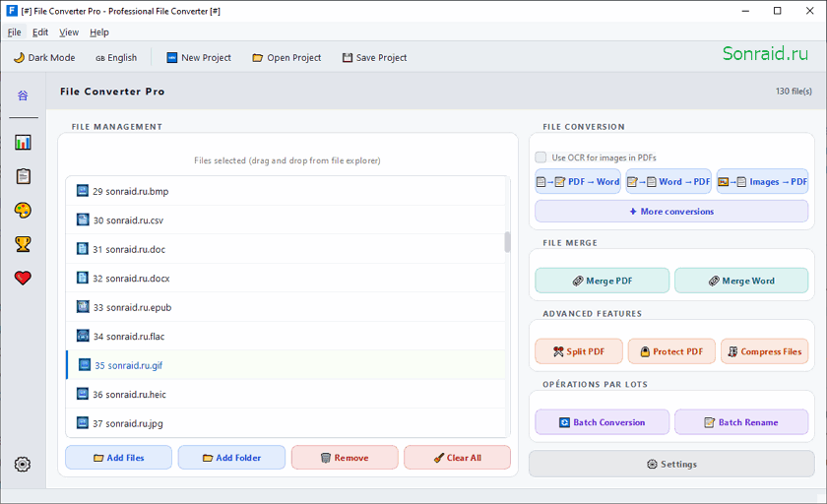The height and width of the screenshot is (504, 827).
Task: Select file 37 sonraid.ru.jpg
Action: pos(286,423)
